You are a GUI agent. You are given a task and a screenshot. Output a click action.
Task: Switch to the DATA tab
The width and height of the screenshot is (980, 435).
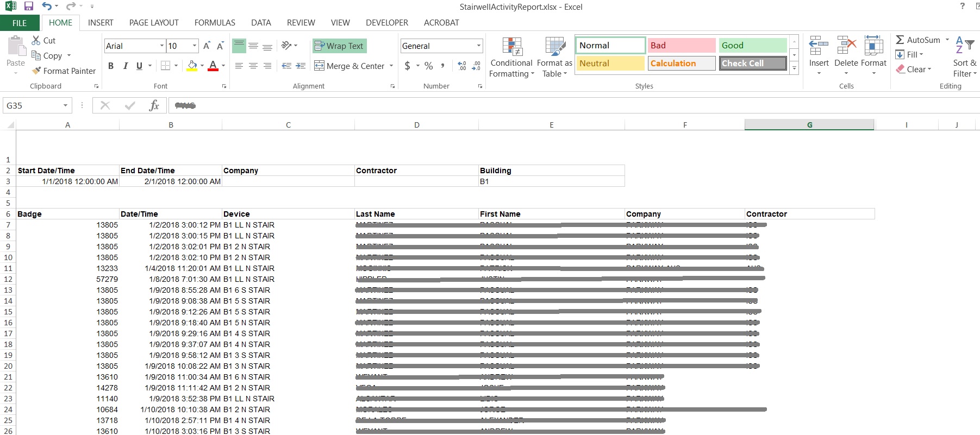click(x=261, y=23)
